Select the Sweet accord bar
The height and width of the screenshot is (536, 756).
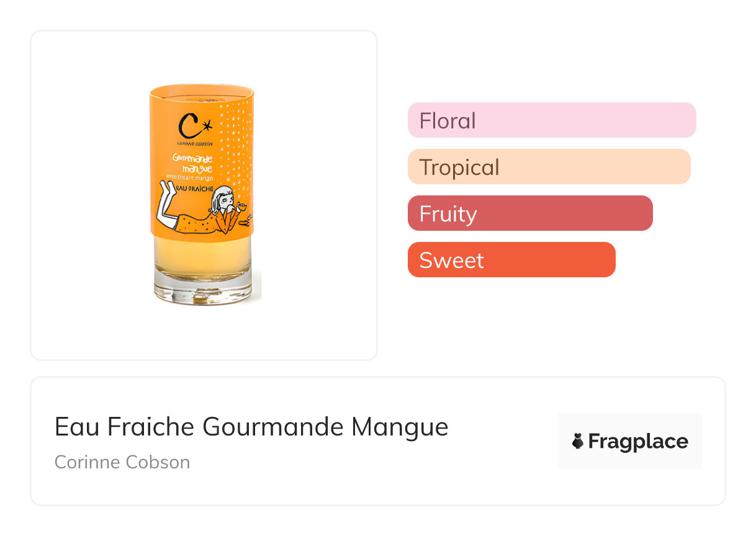511,260
